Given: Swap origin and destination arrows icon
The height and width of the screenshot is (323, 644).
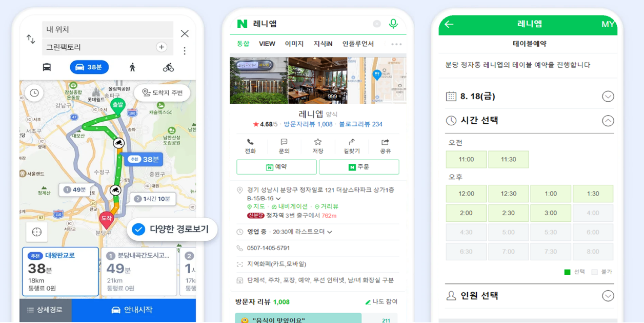Looking at the screenshot, I should pos(31,39).
